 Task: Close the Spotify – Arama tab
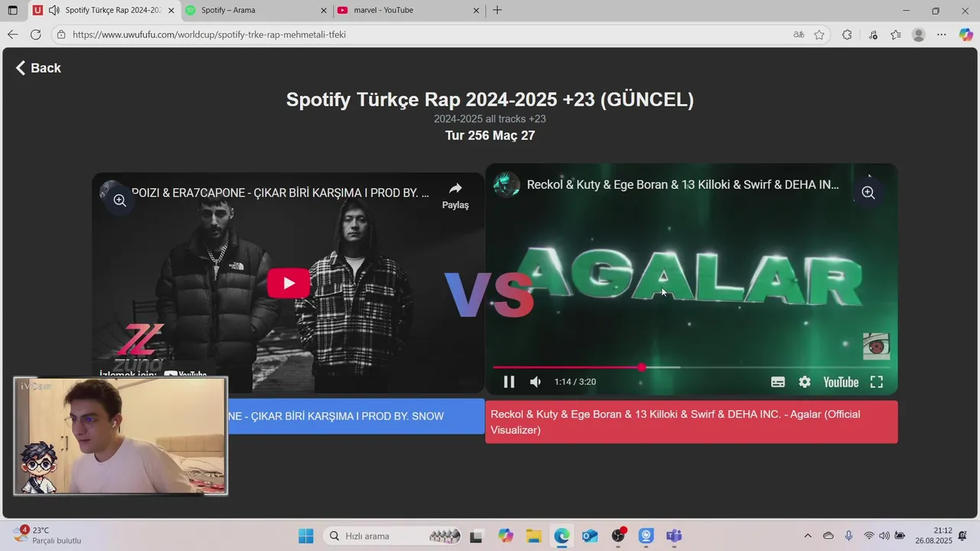point(324,11)
